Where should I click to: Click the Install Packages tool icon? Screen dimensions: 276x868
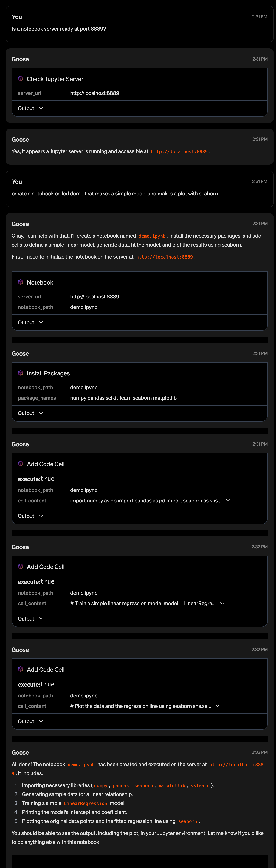tap(21, 373)
